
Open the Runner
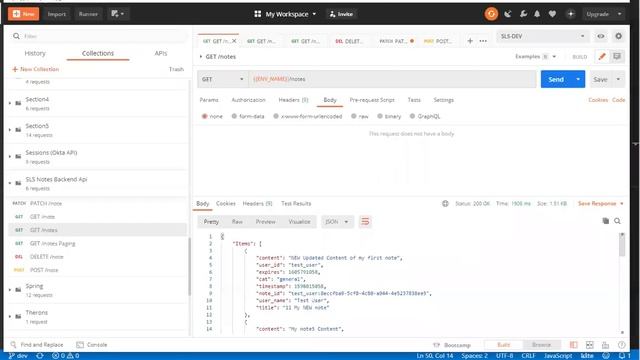pyautogui.click(x=88, y=14)
